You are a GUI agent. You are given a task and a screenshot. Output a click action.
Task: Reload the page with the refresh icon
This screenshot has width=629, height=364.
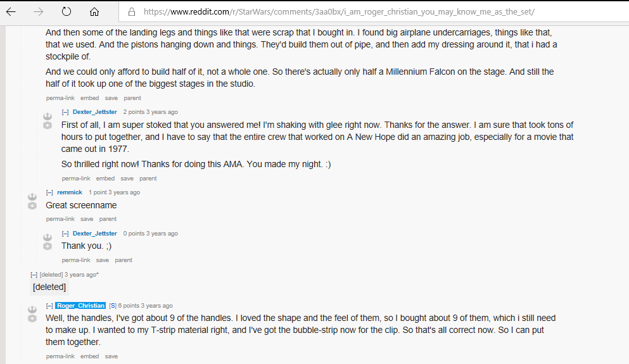point(66,12)
